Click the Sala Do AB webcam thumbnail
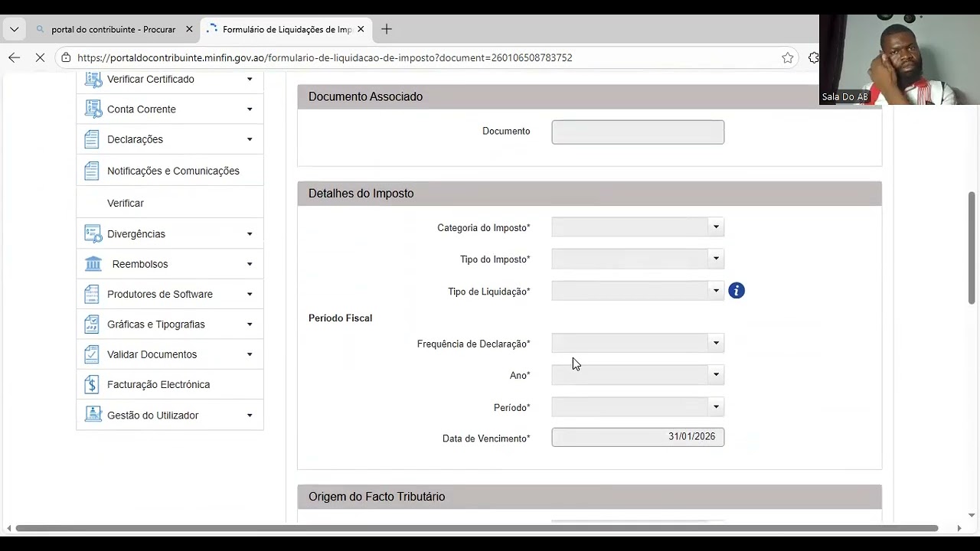This screenshot has height=551, width=980. point(900,60)
